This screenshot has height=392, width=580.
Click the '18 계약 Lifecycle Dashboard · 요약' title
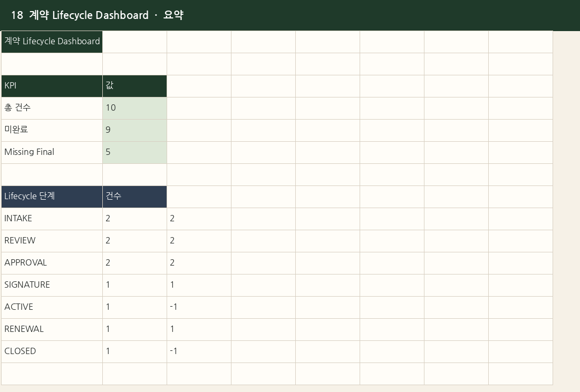click(97, 15)
